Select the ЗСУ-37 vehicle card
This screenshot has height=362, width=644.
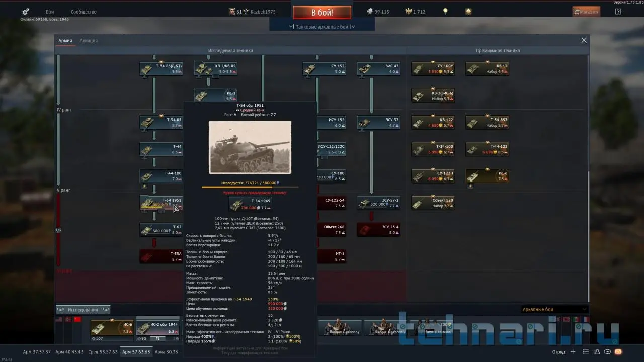click(378, 123)
